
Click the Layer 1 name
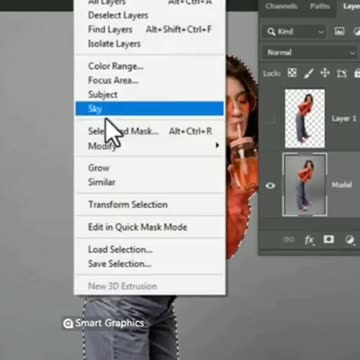point(344,119)
